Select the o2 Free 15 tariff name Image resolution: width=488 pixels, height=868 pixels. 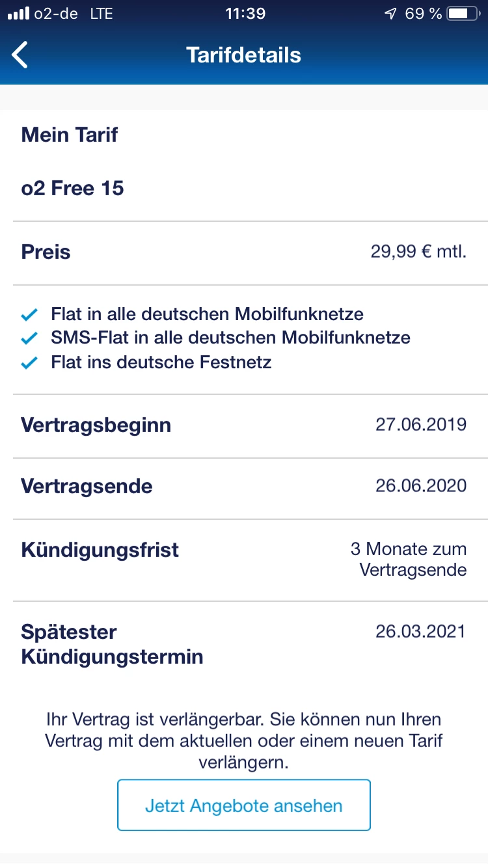73,189
